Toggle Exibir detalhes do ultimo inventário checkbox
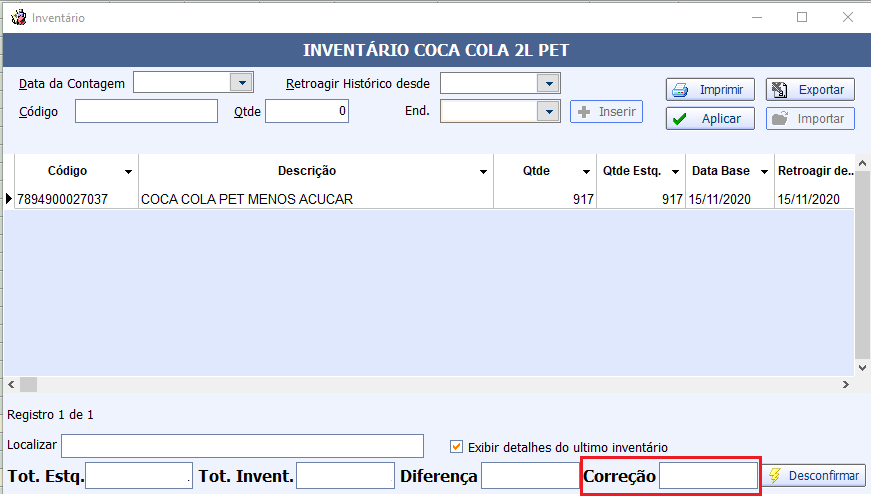Image resolution: width=873 pixels, height=496 pixels. point(456,446)
